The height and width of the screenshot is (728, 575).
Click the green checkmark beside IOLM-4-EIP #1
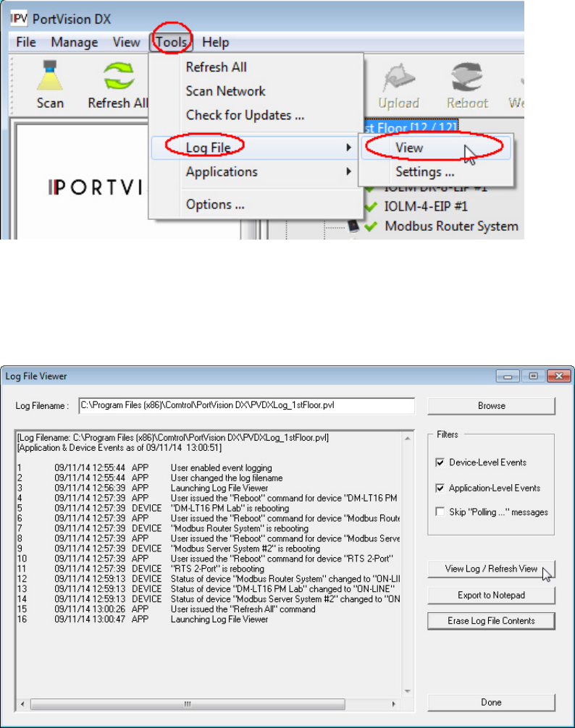tap(371, 207)
